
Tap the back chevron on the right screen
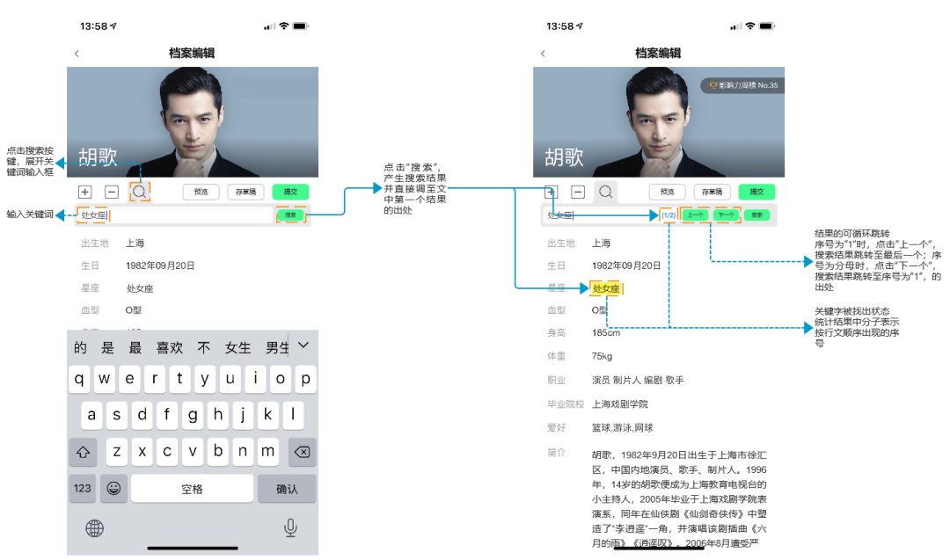[542, 53]
